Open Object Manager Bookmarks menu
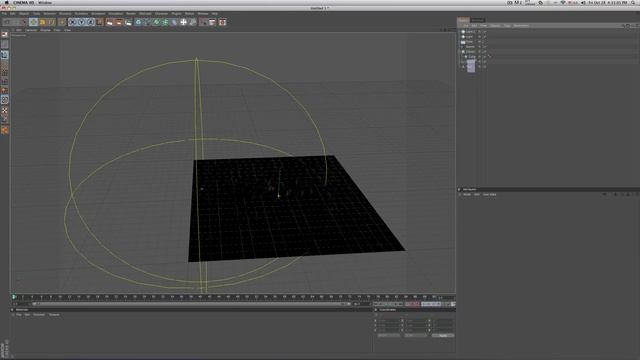Viewport: 640px width, 360px height. (521, 26)
